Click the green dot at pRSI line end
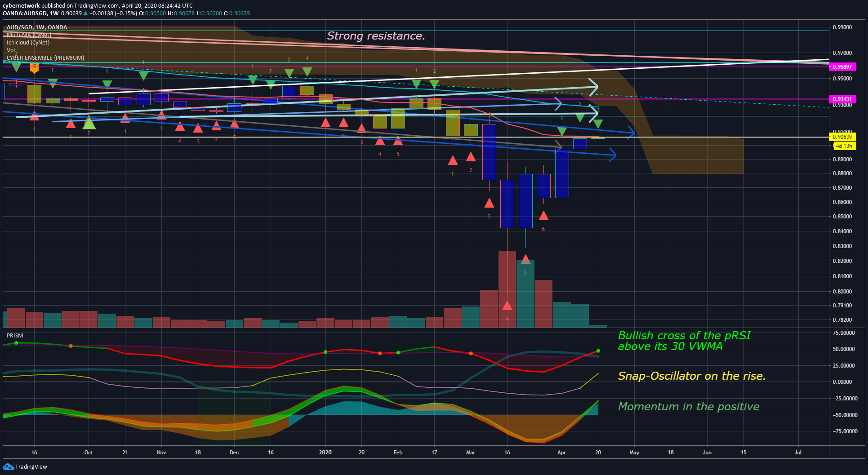Viewport: 868px width, 475px height. pos(598,351)
